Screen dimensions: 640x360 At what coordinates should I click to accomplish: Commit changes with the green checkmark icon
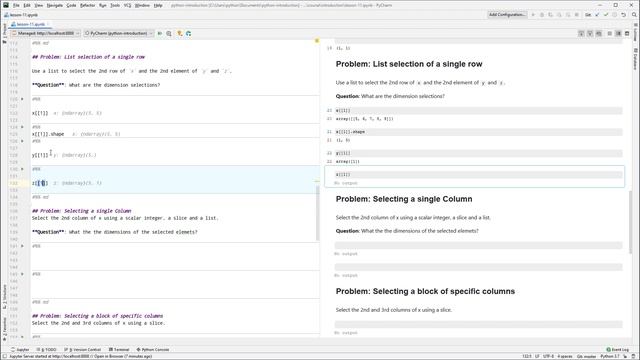606,15
